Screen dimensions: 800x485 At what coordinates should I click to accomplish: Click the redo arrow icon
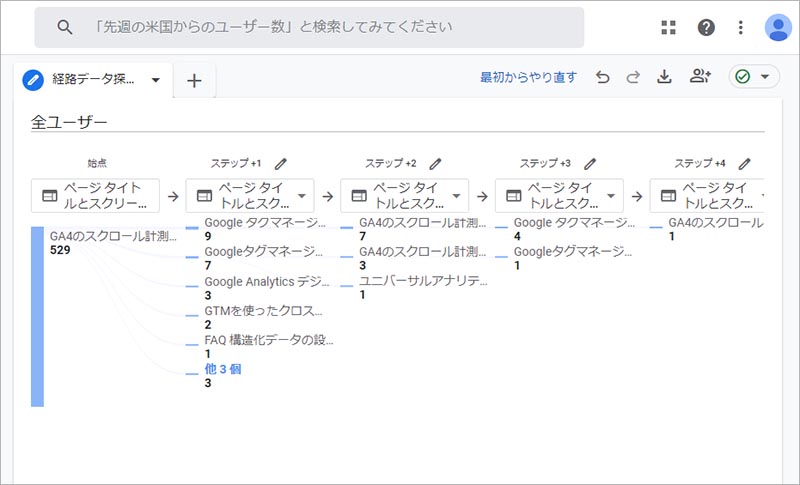pyautogui.click(x=632, y=78)
